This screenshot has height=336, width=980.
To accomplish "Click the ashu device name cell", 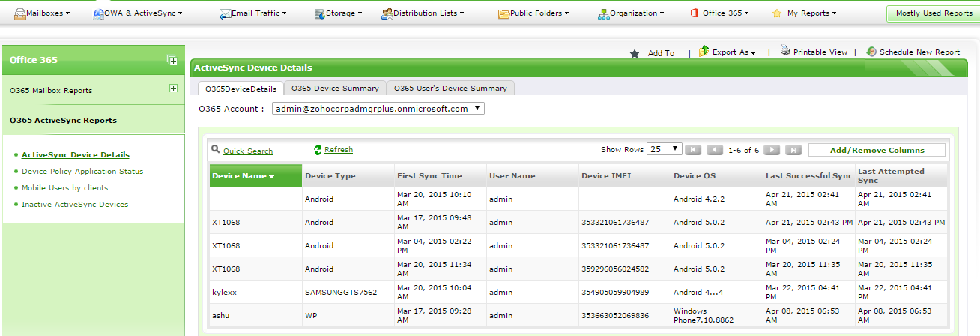I will tap(255, 315).
